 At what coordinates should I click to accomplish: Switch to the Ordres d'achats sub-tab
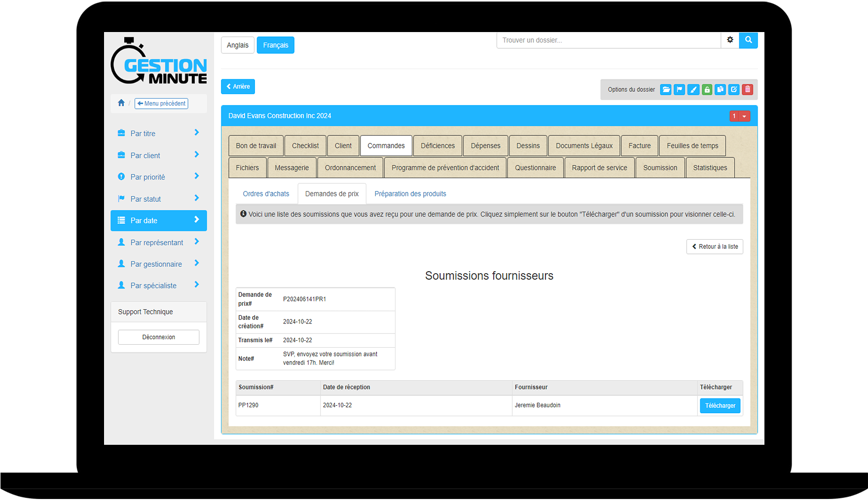click(x=266, y=194)
